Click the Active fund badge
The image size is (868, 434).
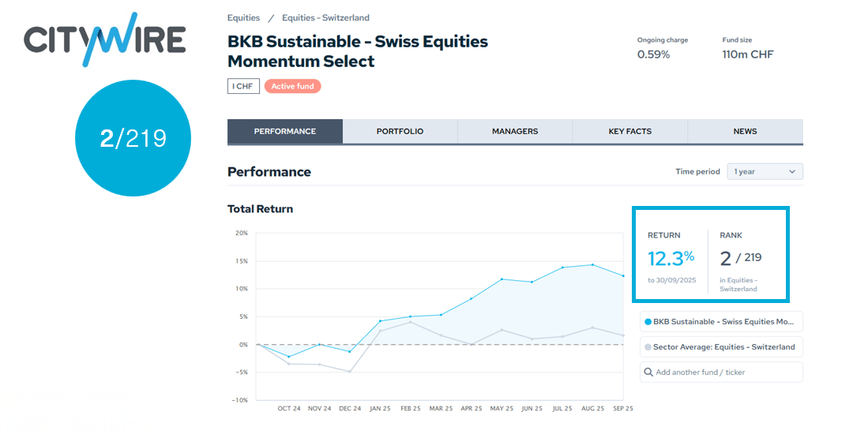(292, 86)
